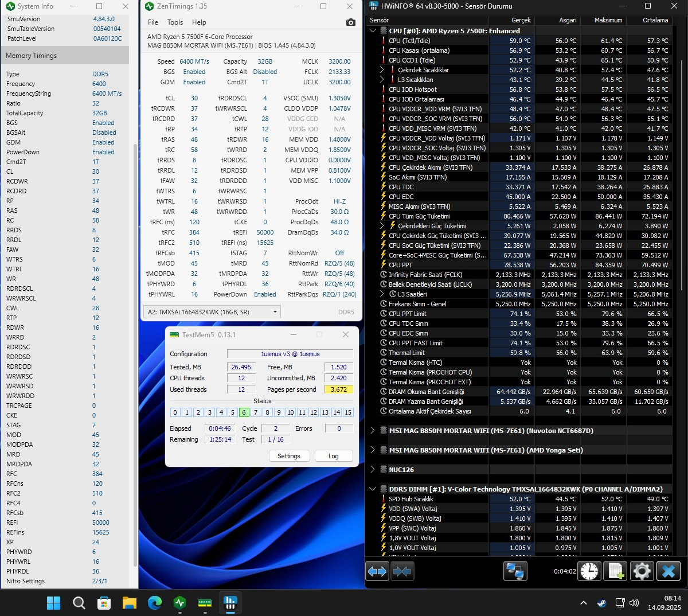Screen dimensions: 688x616
Task: Click TestMem5 Pages per second 3.672
Action: point(339,389)
